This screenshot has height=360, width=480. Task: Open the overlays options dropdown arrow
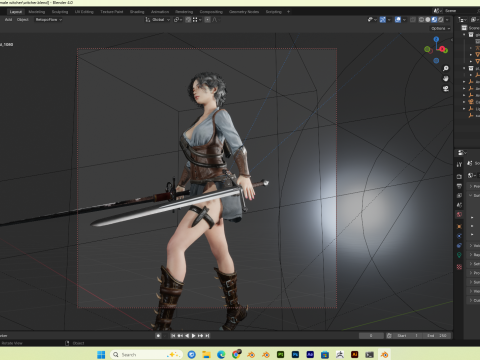coord(404,20)
